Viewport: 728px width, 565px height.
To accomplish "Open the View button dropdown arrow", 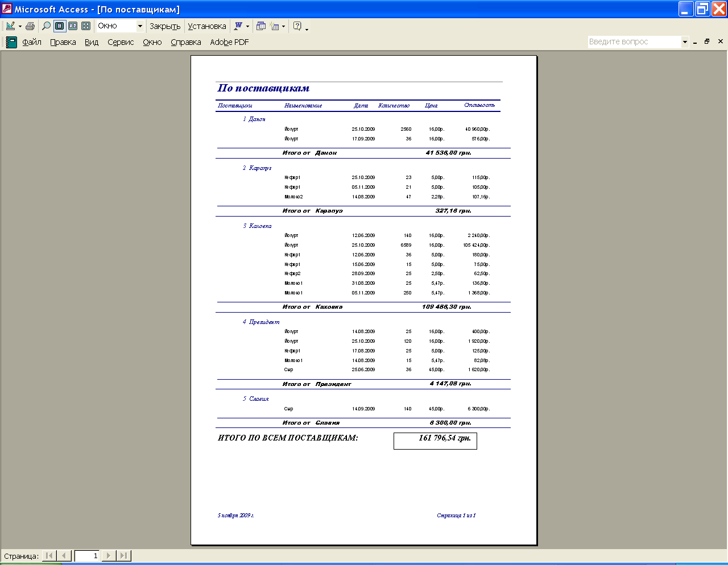I will [x=20, y=26].
